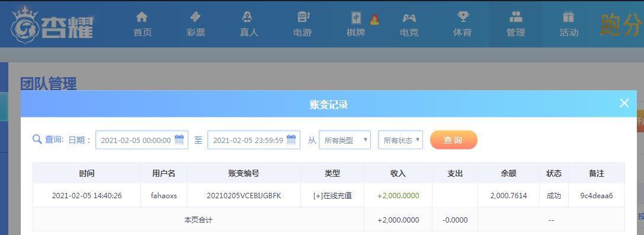Click the 管理 menu label
Screen dimensions: 644x235
(x=516, y=33)
